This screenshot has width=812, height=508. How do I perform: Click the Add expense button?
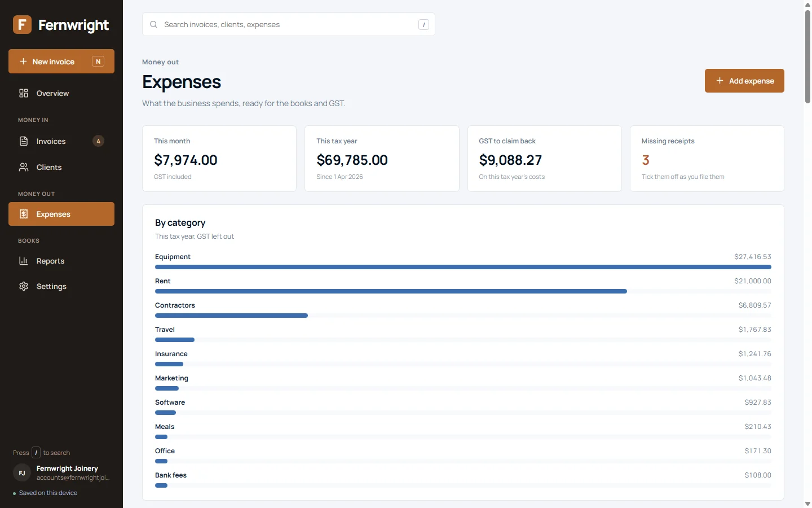(744, 81)
